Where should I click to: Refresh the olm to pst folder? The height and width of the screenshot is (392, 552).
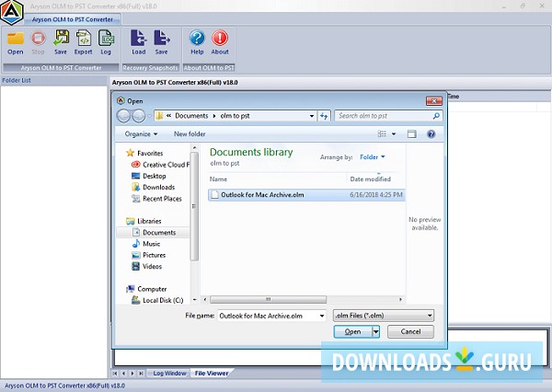pos(324,116)
